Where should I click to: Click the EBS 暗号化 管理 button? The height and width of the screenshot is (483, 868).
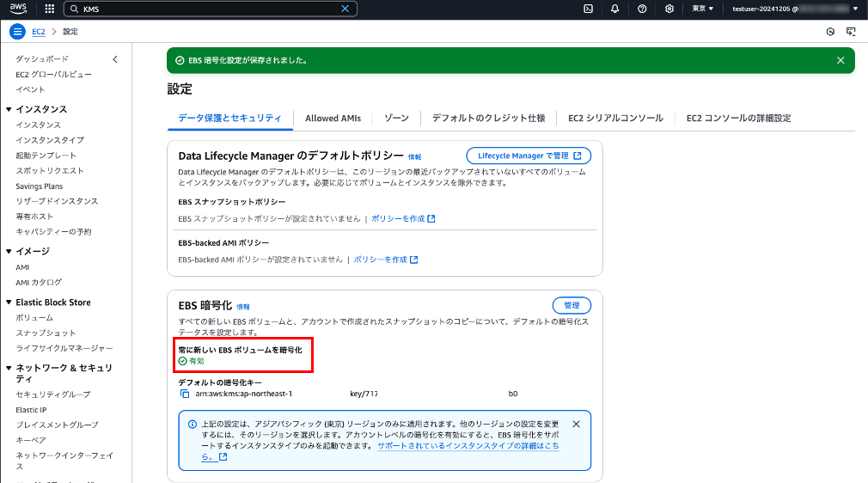[x=572, y=305]
